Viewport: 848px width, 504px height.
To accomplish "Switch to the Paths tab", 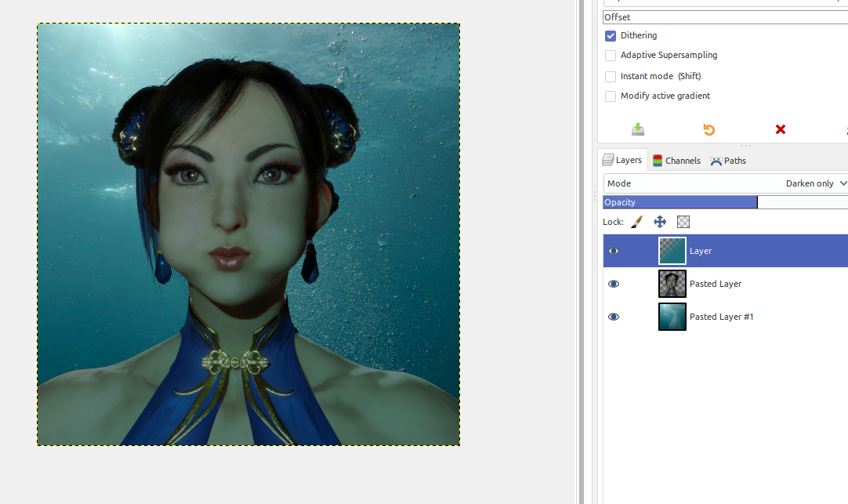I will (x=728, y=161).
